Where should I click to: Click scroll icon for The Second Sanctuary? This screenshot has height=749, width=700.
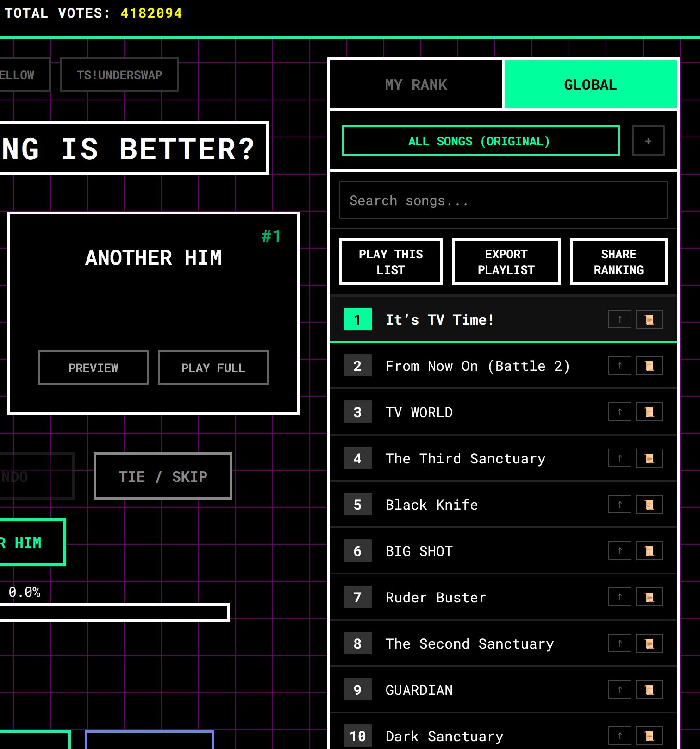(650, 643)
